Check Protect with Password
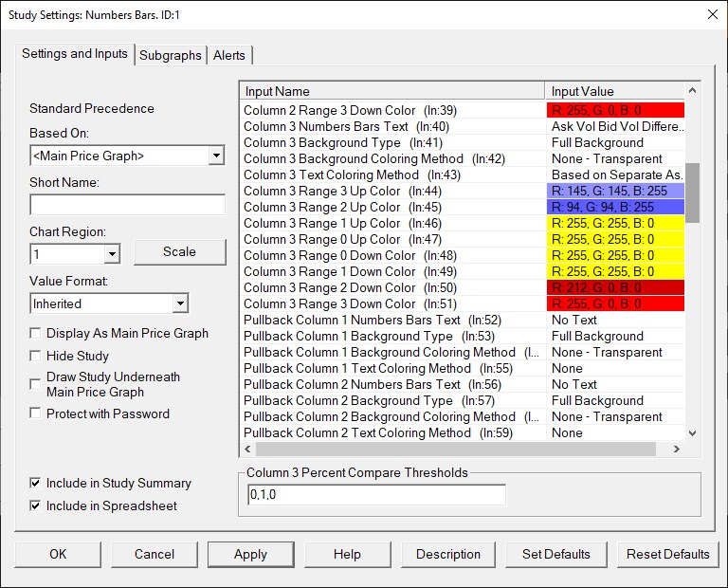 pos(36,413)
